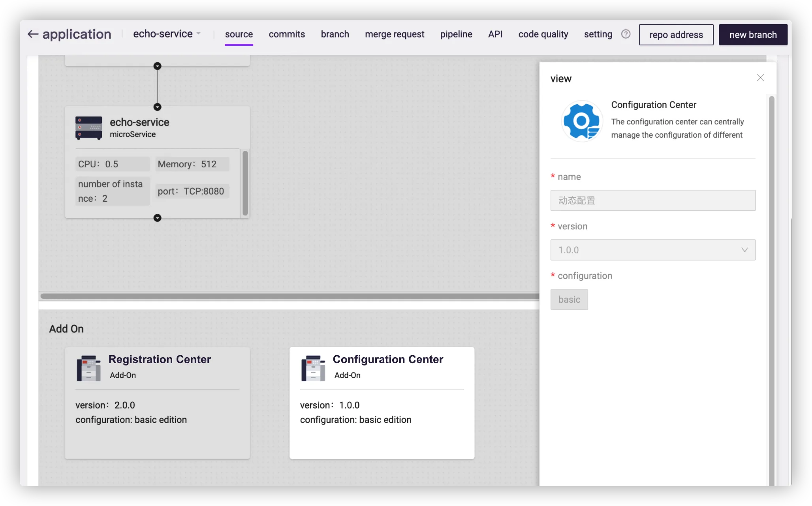Click the echo-service card vertical scrollbar
The width and height of the screenshot is (812, 506).
pos(245,183)
